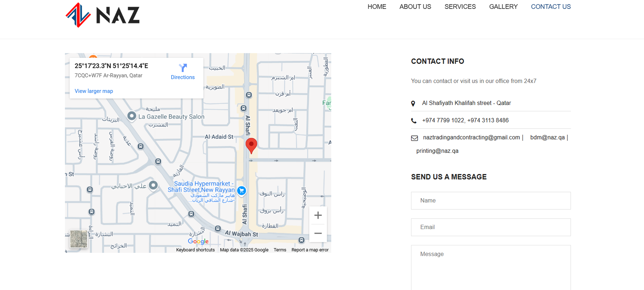Click the NAZ logo
644x290 pixels.
point(103,15)
